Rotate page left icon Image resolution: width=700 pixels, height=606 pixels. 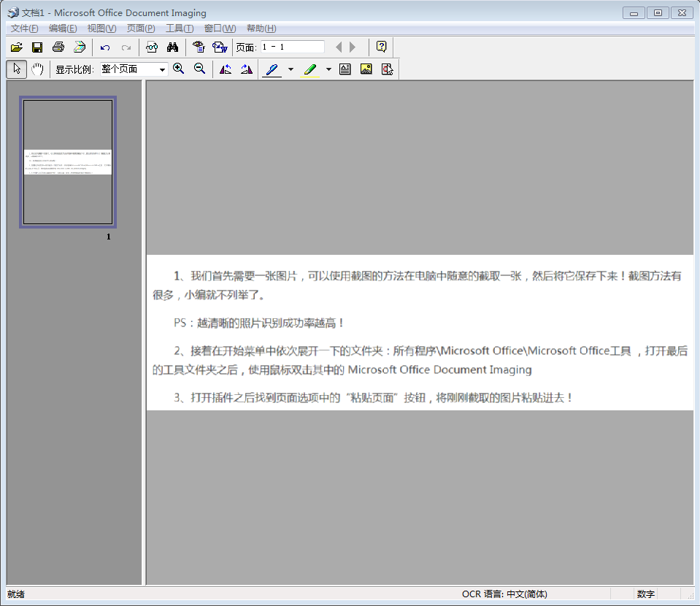pos(226,69)
